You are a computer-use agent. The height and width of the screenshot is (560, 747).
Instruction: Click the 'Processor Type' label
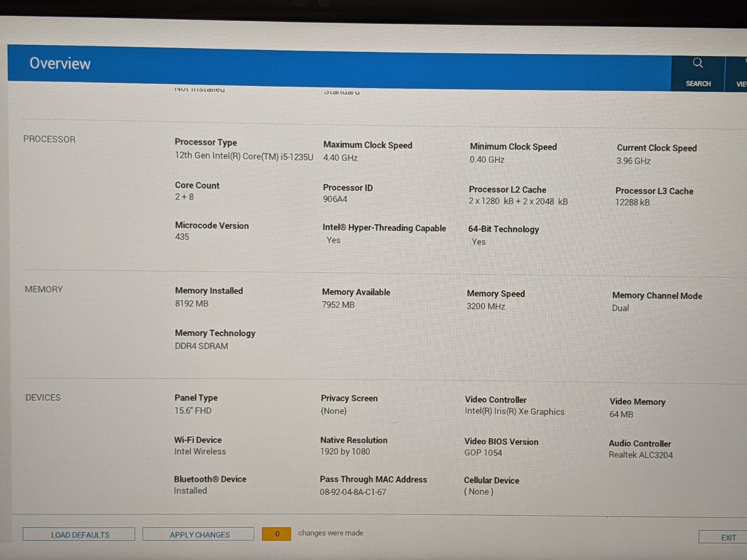(206, 142)
